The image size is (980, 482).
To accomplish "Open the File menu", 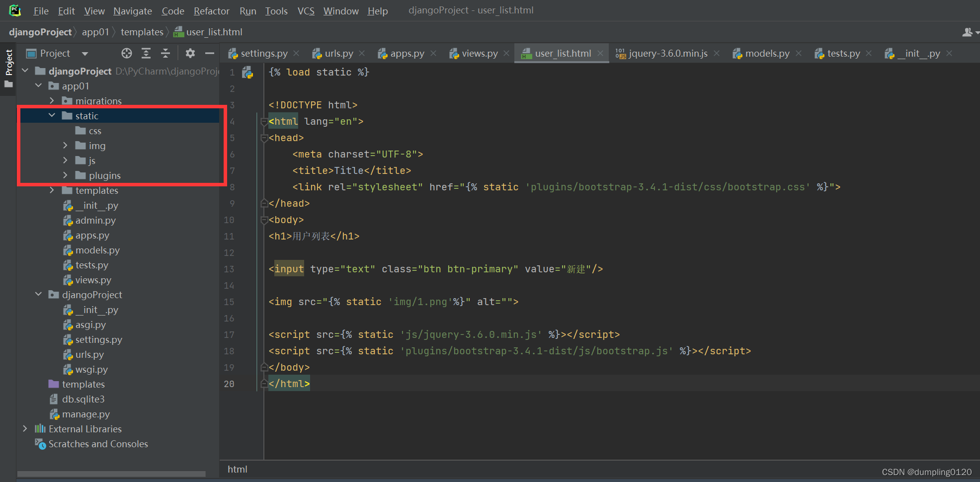I will 41,11.
